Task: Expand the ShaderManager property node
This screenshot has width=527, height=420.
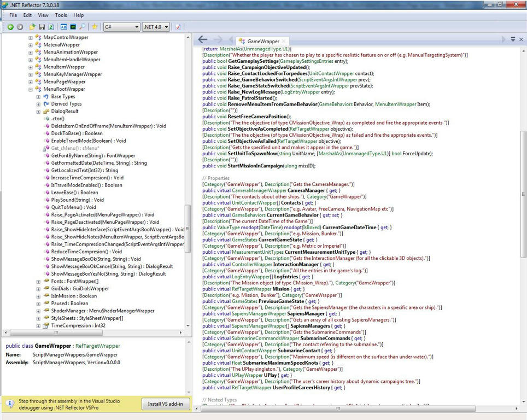Action: 38,311
